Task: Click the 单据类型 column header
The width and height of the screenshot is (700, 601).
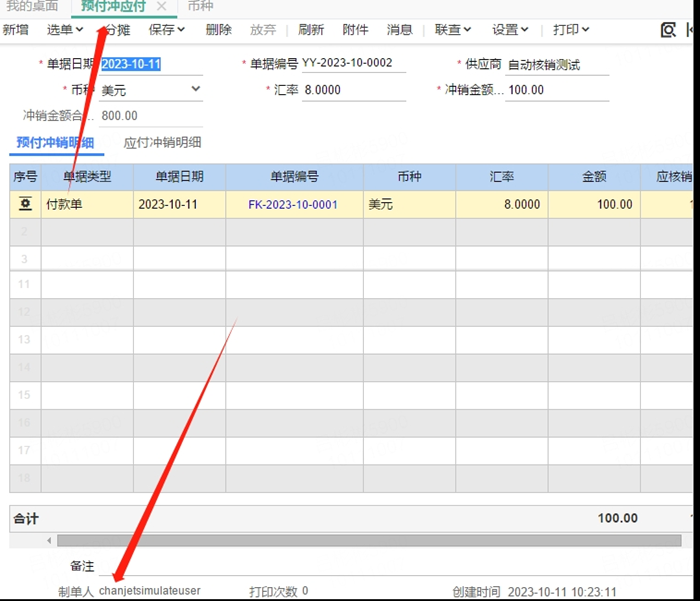Action: click(x=87, y=177)
